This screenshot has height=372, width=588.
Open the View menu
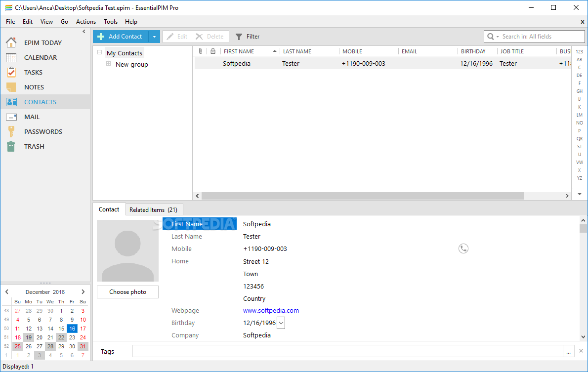[x=46, y=22]
